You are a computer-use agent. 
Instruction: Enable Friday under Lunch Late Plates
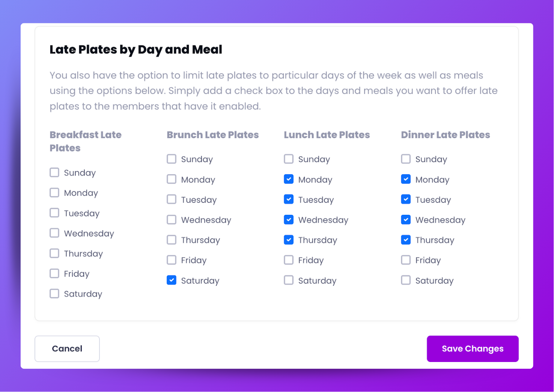[x=289, y=260]
